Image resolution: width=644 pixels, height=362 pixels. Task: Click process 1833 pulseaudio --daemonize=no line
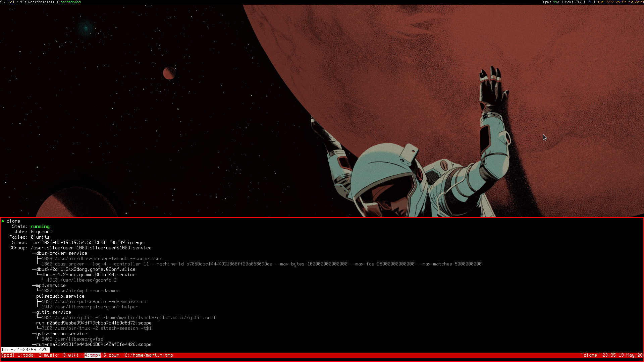94,302
